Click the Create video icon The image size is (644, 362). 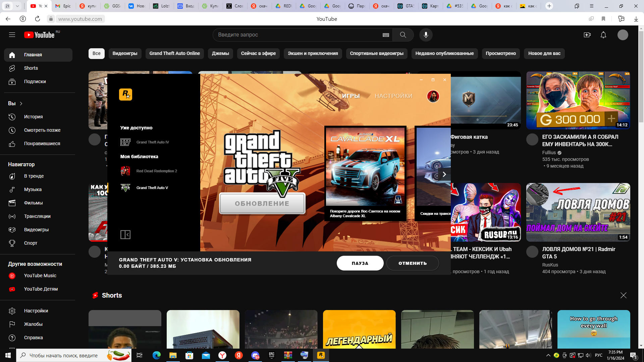pos(587,35)
